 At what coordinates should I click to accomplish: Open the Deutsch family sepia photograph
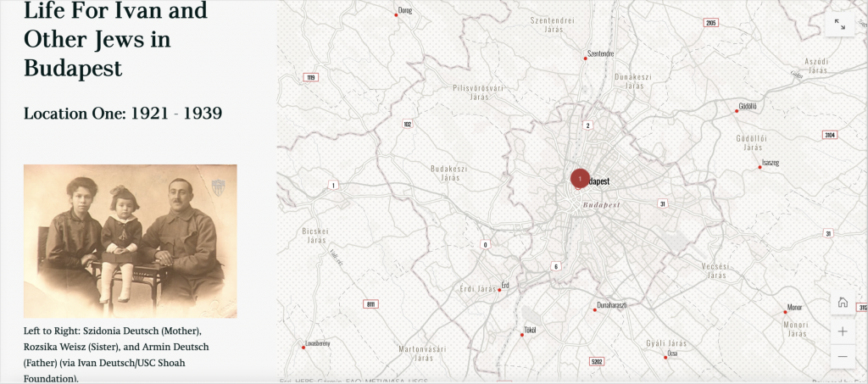point(131,241)
